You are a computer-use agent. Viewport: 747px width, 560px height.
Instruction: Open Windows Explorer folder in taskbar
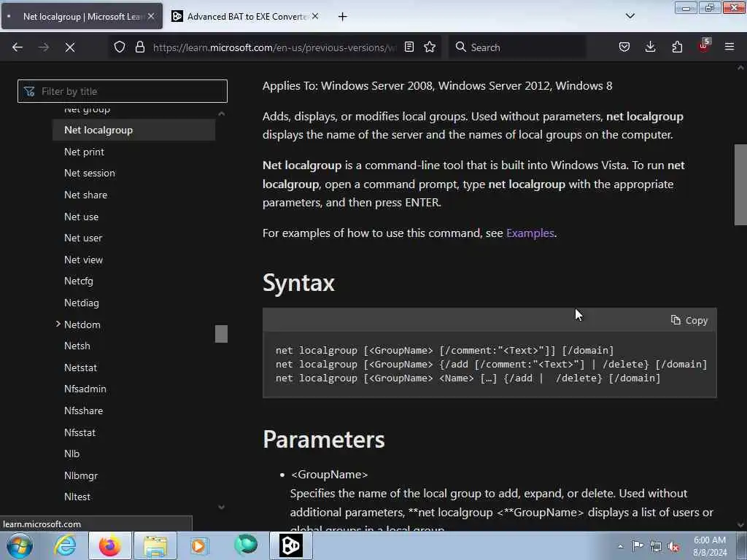coord(155,545)
